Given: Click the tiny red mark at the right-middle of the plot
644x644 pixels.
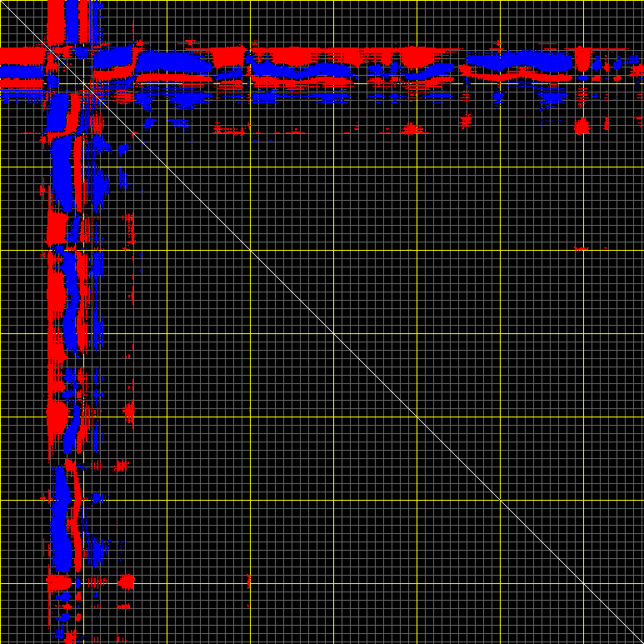Looking at the screenshot, I should click(x=582, y=248).
